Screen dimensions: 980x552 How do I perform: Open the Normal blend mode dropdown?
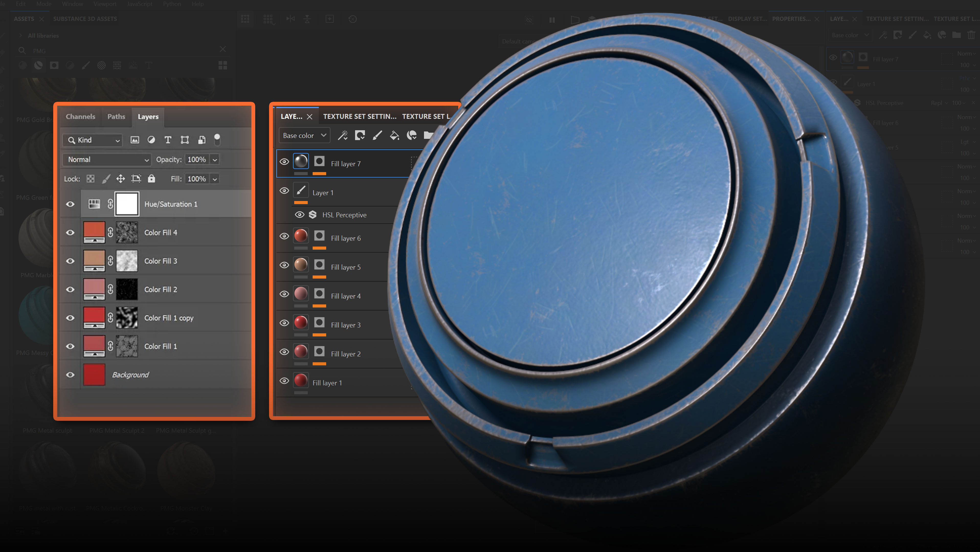click(x=107, y=159)
